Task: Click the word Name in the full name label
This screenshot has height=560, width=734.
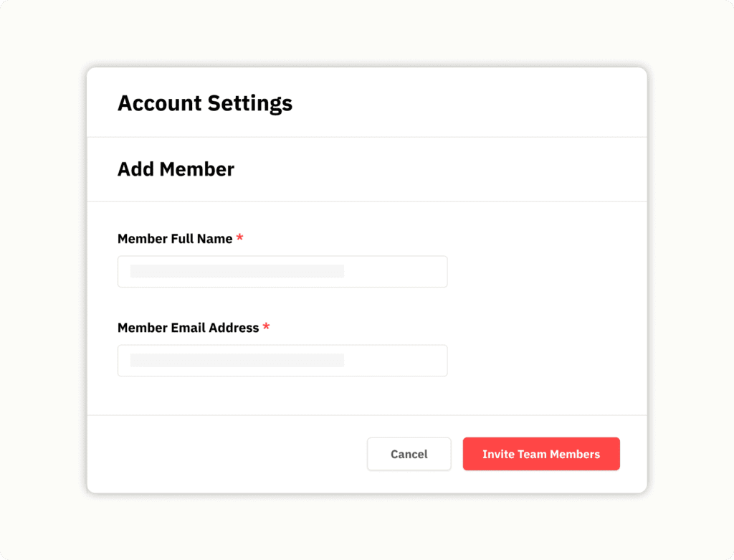Action: click(x=216, y=239)
